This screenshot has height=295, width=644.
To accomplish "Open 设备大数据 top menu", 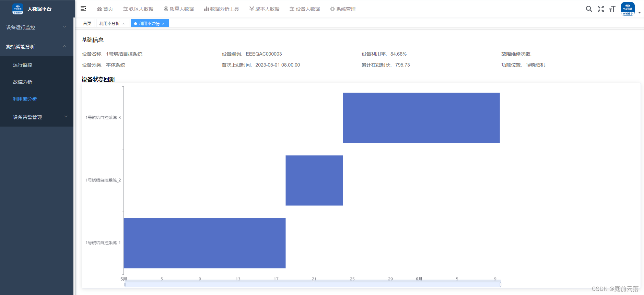I will pyautogui.click(x=305, y=9).
